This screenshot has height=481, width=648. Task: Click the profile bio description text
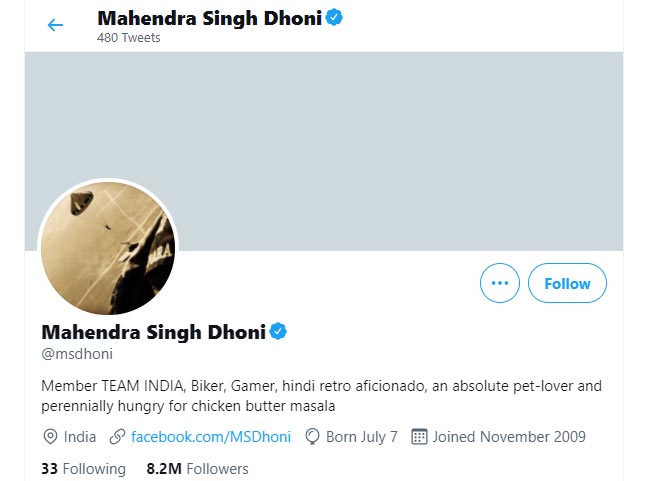(321, 396)
